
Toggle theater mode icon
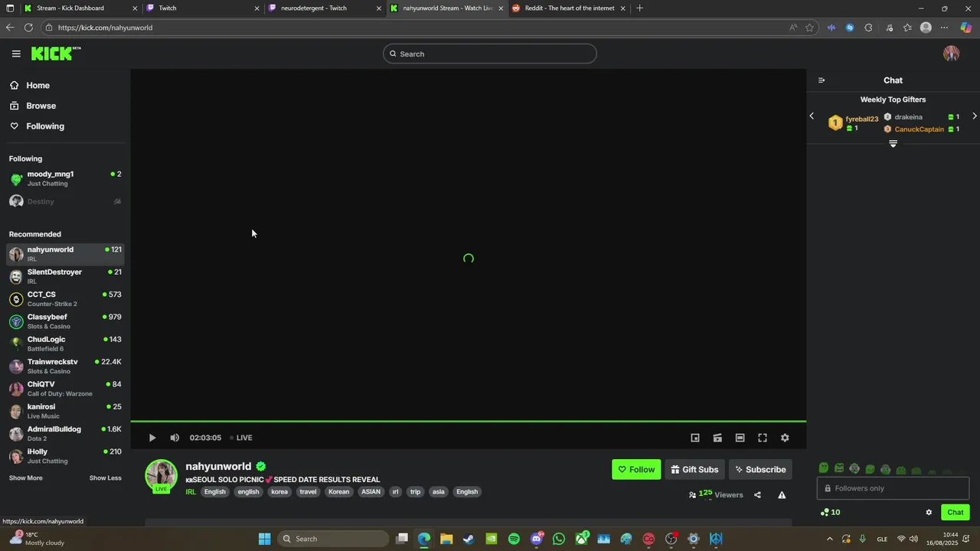point(740,438)
